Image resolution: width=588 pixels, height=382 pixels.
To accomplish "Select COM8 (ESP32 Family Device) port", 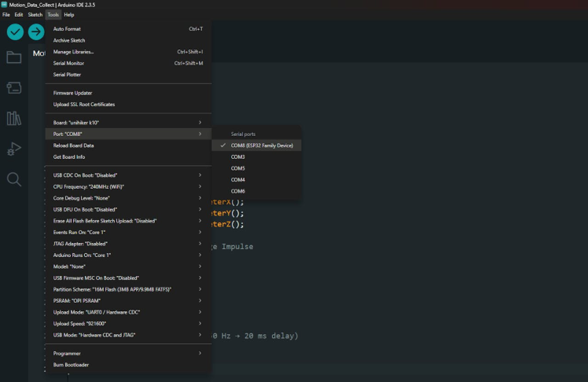I will point(261,145).
